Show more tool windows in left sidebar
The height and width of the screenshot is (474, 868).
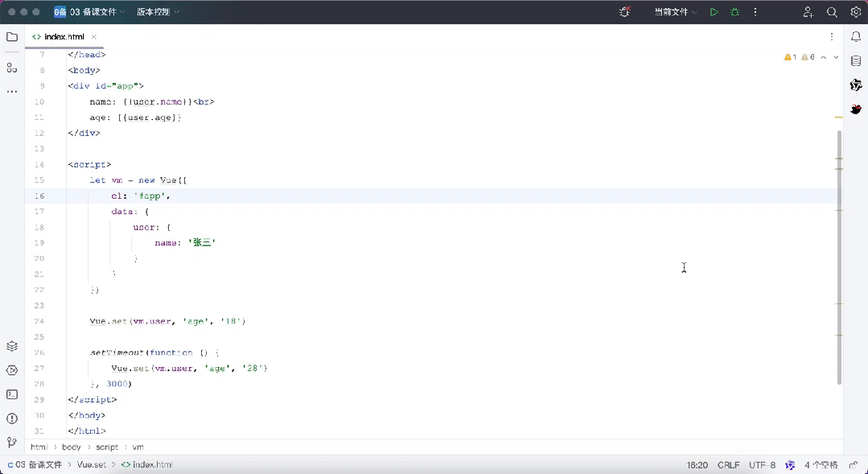(11, 92)
